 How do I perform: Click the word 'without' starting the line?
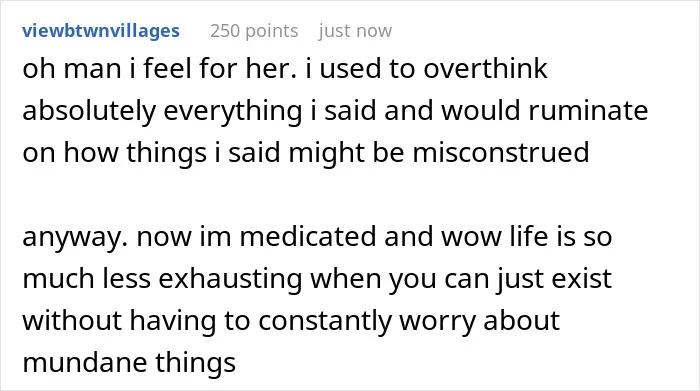[x=72, y=320]
